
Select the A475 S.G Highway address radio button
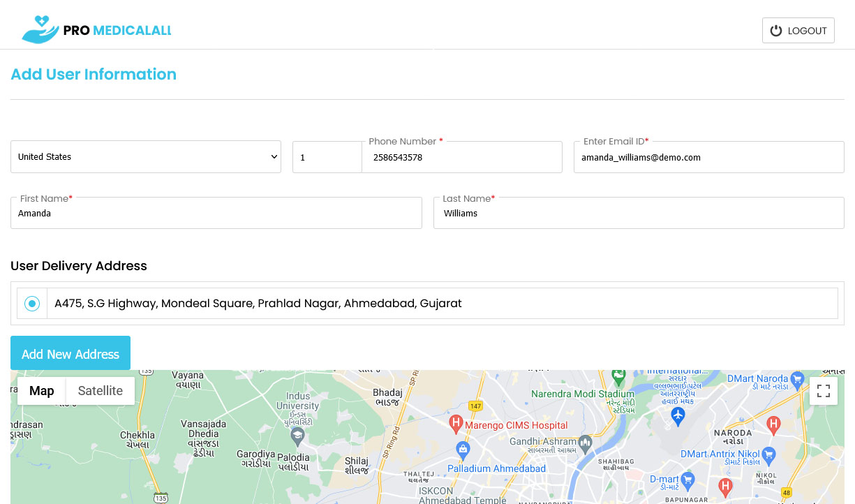[x=32, y=304]
